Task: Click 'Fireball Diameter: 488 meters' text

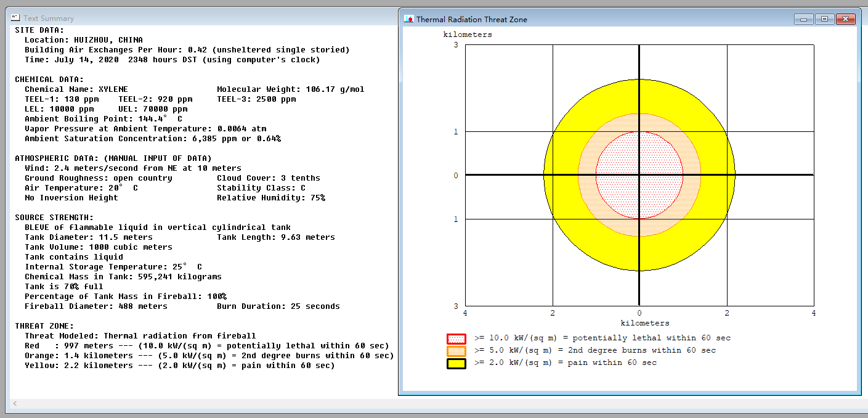Action: coord(96,306)
